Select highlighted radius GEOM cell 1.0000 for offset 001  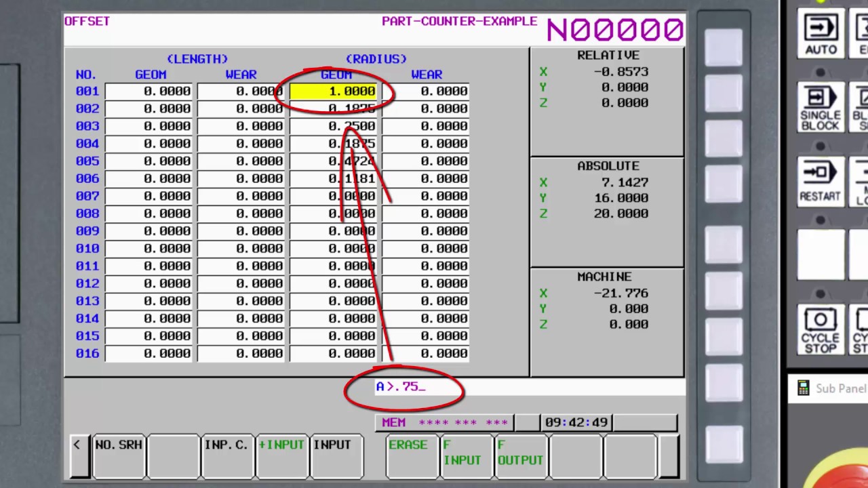pyautogui.click(x=333, y=91)
